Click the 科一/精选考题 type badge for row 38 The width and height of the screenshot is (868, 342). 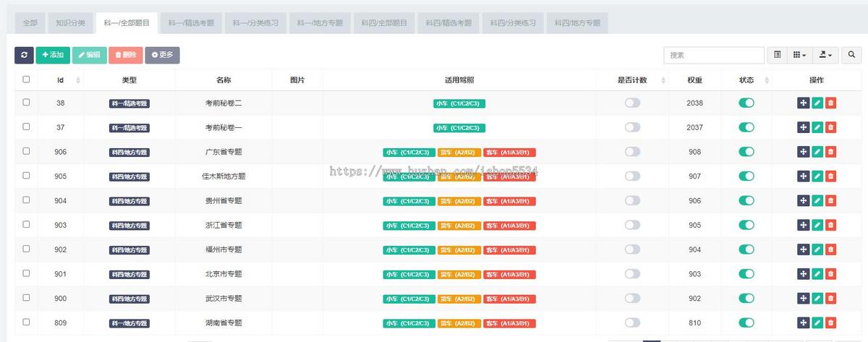tap(129, 103)
